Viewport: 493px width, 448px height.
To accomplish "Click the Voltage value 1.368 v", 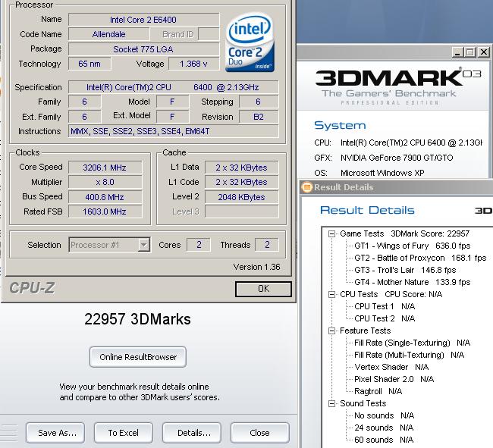I will [x=193, y=64].
